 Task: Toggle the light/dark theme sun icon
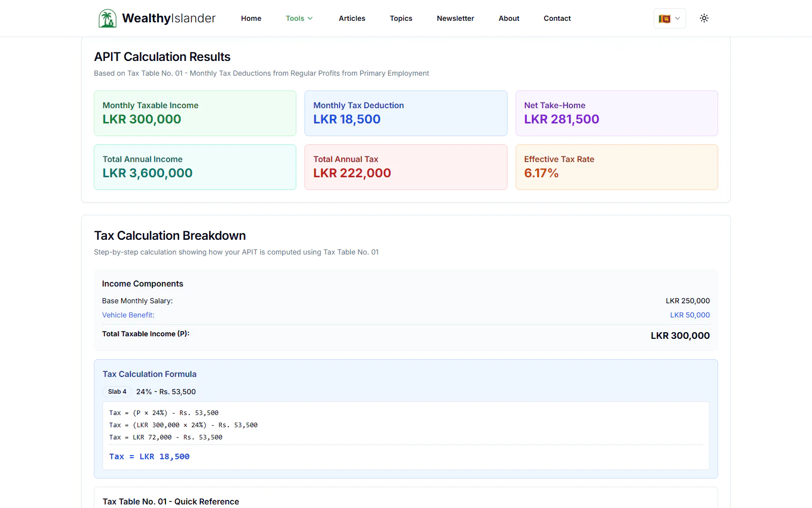pos(704,18)
